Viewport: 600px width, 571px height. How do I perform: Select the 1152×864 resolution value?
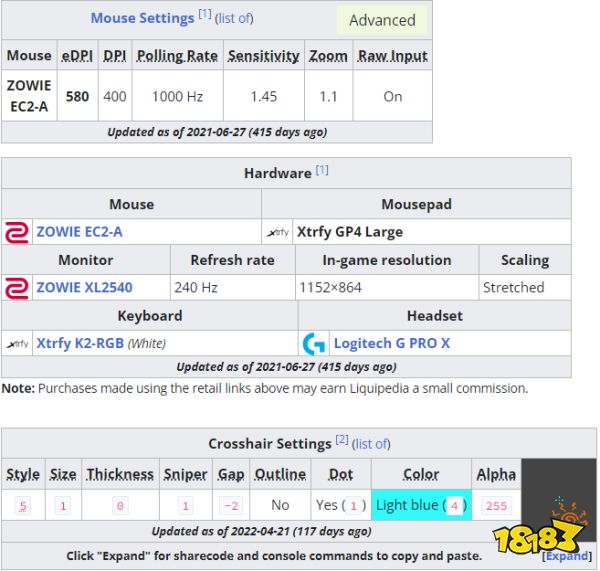[x=330, y=287]
